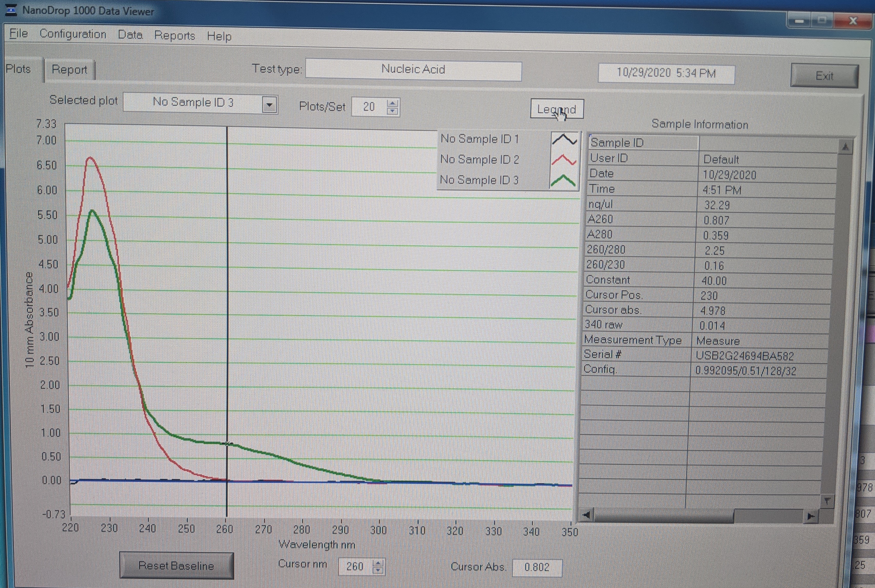Click black line icon for Sample ID 1

(564, 140)
